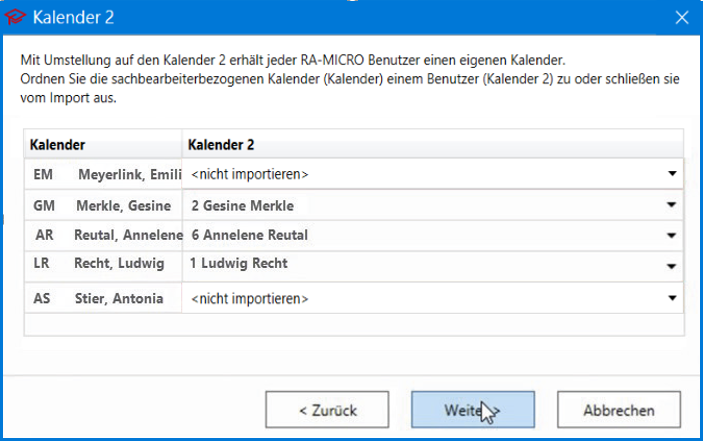The image size is (703, 441).
Task: Open dropdown arrow for Meyerlink, Emili row
Action: (672, 174)
